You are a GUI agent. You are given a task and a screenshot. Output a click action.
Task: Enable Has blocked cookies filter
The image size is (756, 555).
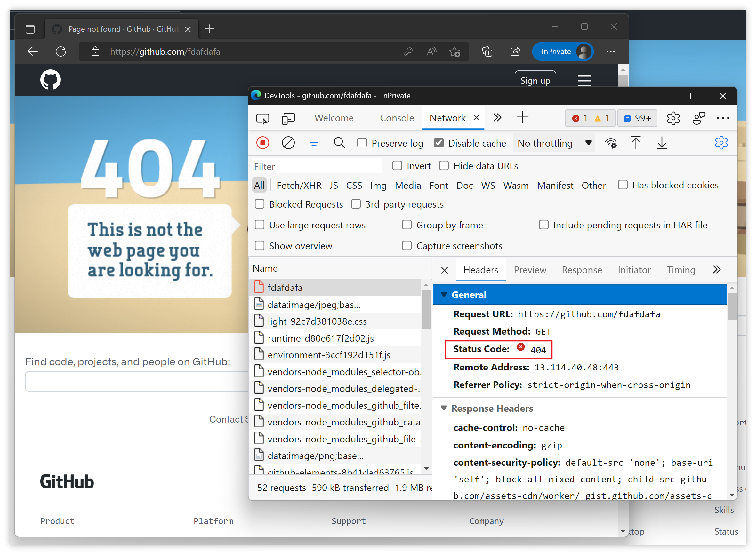pos(623,185)
